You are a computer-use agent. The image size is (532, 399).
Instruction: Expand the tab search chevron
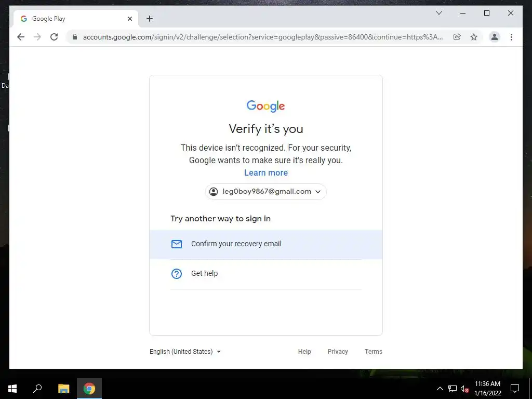(438, 13)
